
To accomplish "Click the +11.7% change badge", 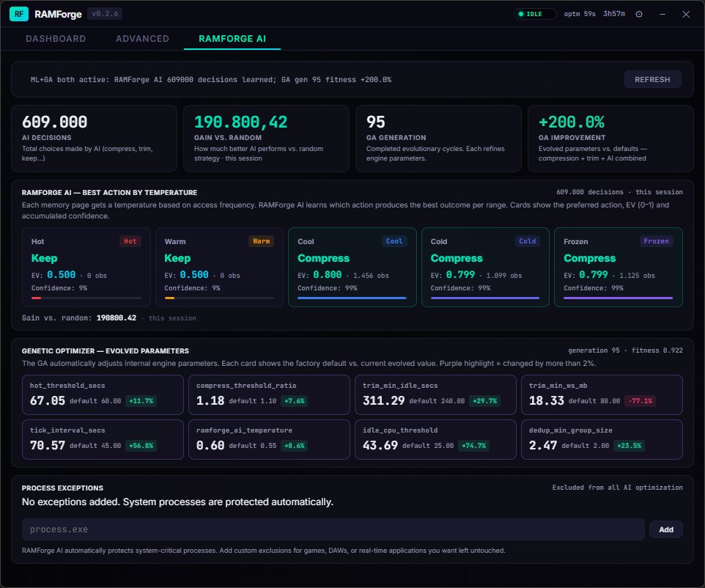I will pyautogui.click(x=141, y=401).
